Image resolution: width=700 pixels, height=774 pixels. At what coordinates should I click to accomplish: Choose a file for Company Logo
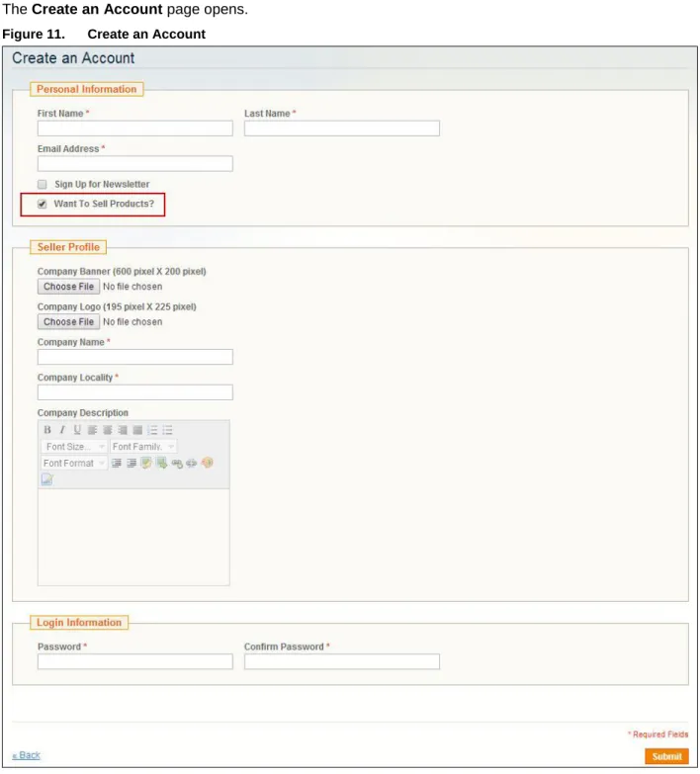pyautogui.click(x=68, y=322)
